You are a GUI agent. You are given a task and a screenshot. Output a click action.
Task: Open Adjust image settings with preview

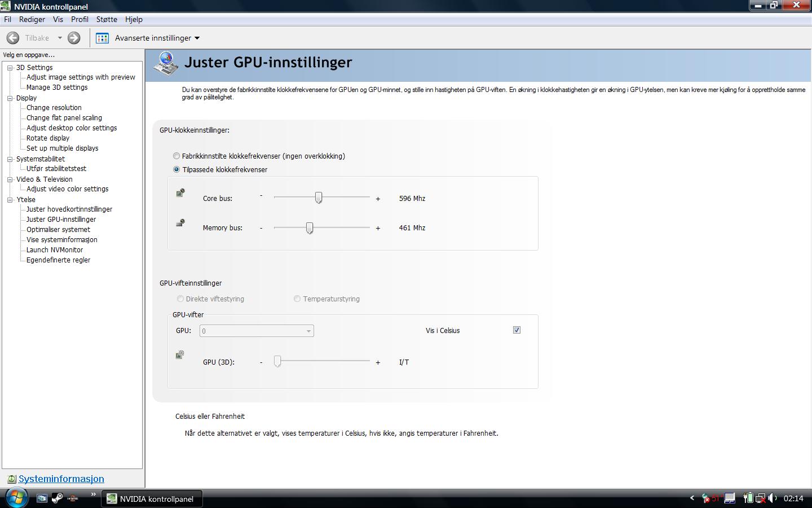pos(81,77)
